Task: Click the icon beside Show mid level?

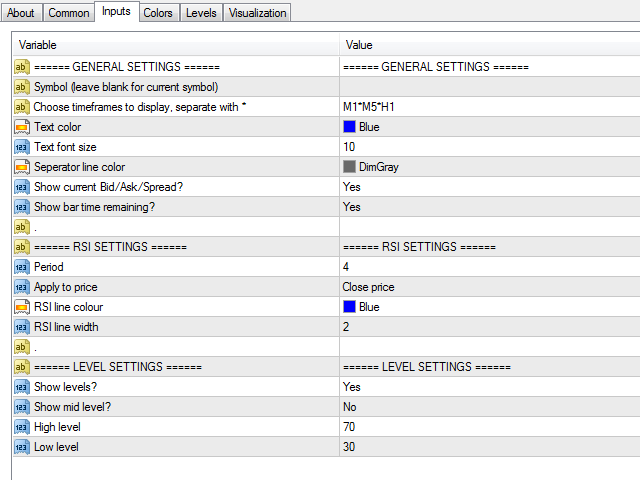Action: [x=22, y=407]
